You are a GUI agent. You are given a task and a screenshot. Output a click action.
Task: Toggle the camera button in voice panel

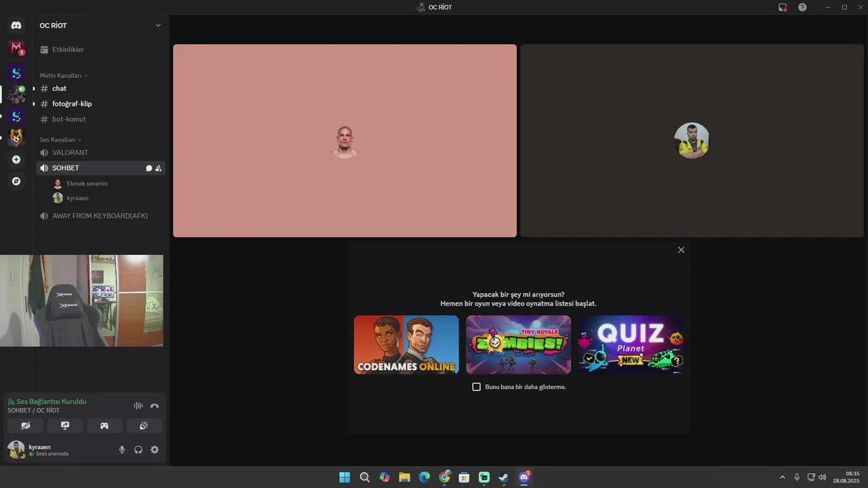26,426
